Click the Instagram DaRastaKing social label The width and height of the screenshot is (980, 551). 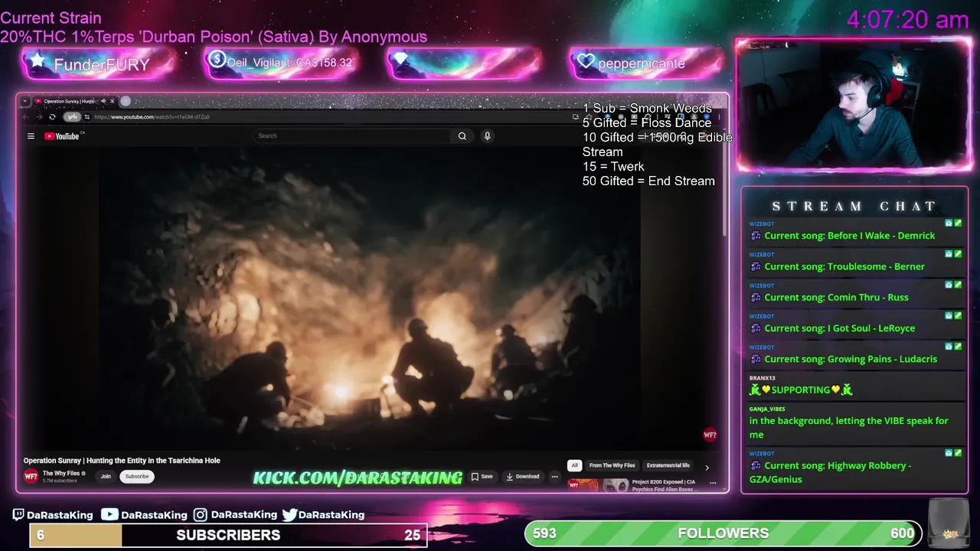pyautogui.click(x=235, y=515)
